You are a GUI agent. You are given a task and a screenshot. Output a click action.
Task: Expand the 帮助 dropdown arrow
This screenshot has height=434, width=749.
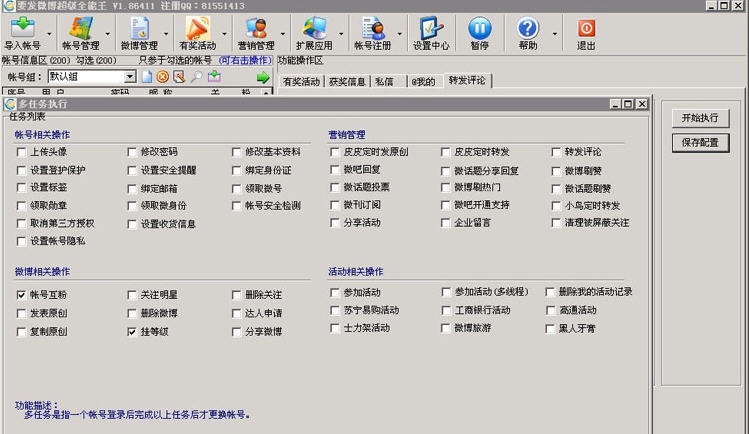[x=555, y=34]
